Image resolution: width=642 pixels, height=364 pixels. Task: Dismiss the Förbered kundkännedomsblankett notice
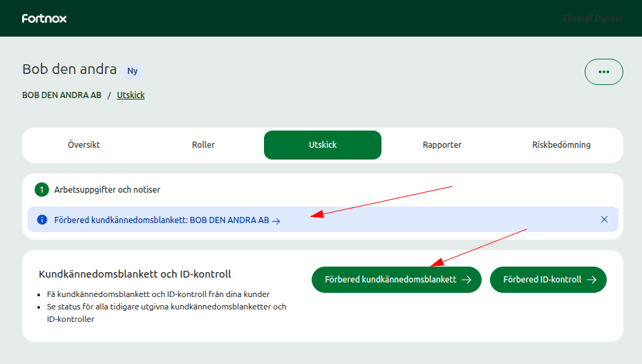(x=604, y=220)
